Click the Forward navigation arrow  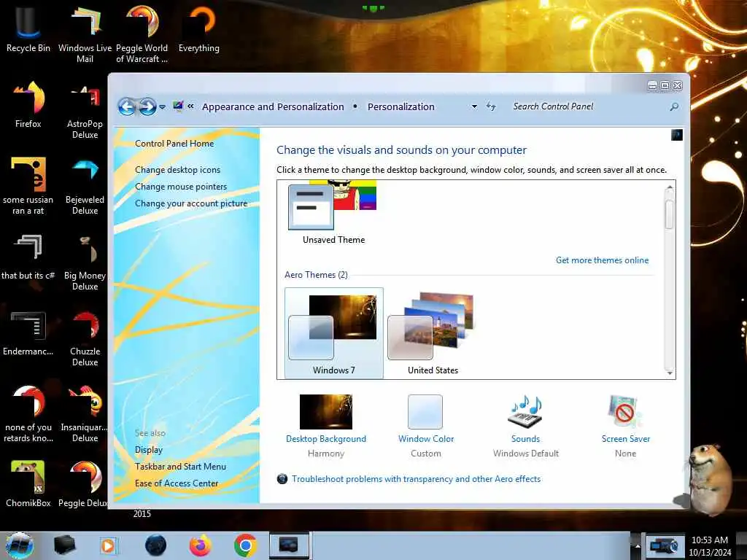(147, 106)
